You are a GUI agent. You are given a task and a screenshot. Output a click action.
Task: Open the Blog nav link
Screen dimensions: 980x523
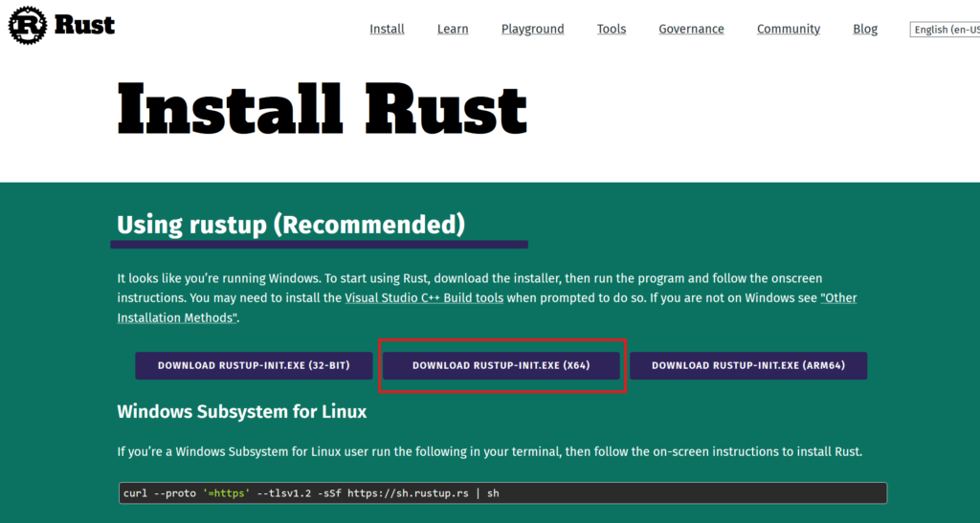[865, 29]
